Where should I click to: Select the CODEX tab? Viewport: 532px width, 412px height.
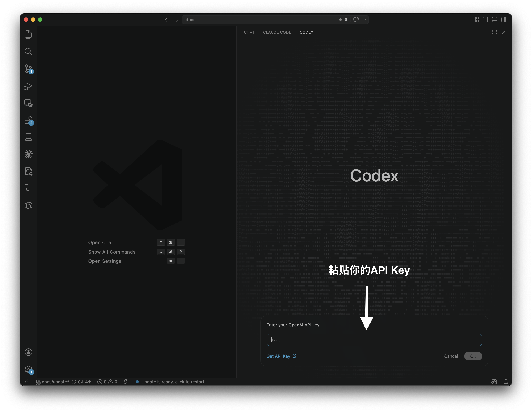pos(306,32)
